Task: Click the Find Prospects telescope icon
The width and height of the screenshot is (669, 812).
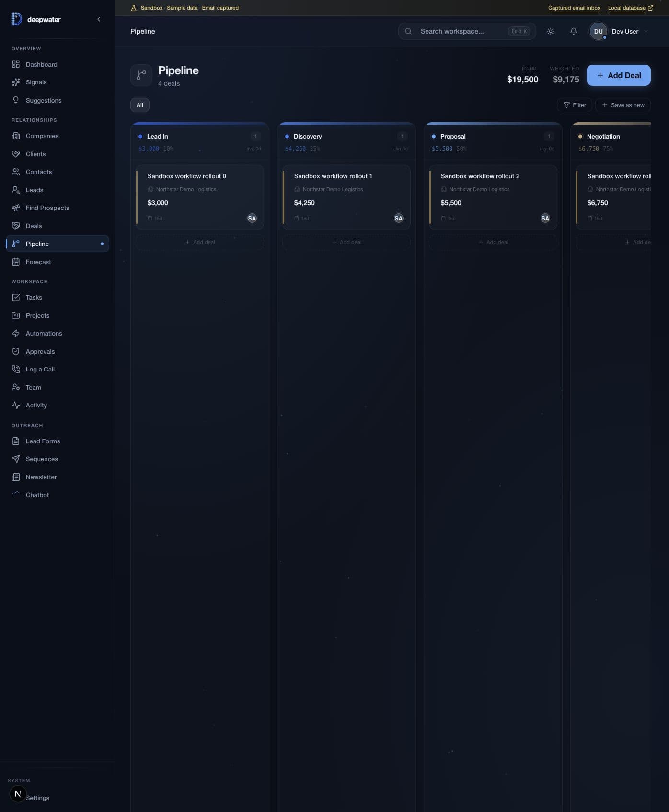Action: click(16, 208)
